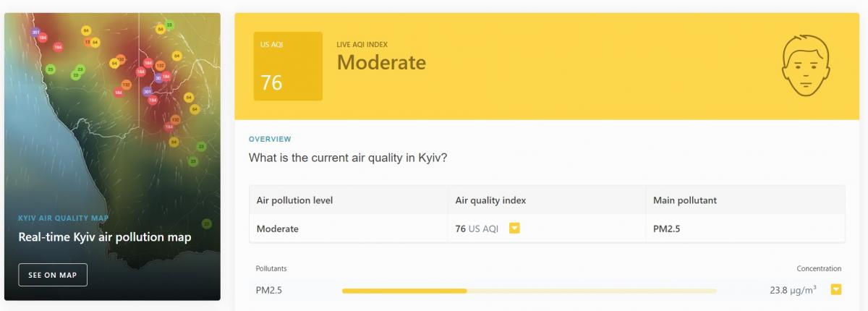The height and width of the screenshot is (311, 868).
Task: Click the US AQI 76 badge
Action: 288,66
